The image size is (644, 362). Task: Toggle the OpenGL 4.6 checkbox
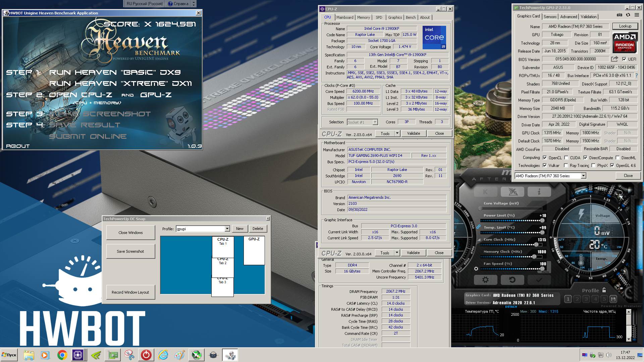click(x=612, y=166)
